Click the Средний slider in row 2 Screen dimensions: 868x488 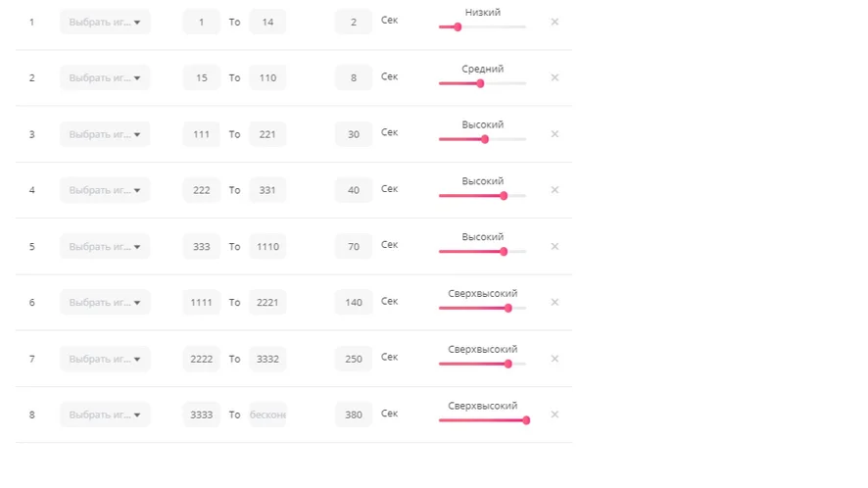coord(482,83)
